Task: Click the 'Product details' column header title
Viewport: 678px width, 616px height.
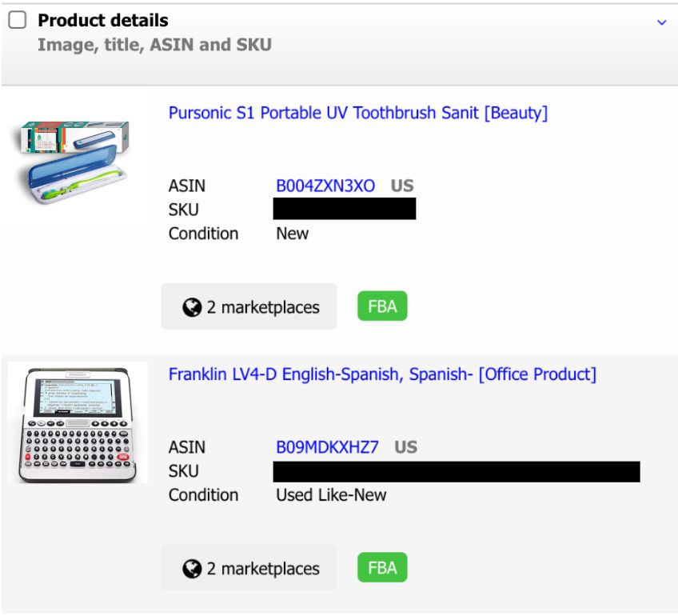Action: coord(103,21)
